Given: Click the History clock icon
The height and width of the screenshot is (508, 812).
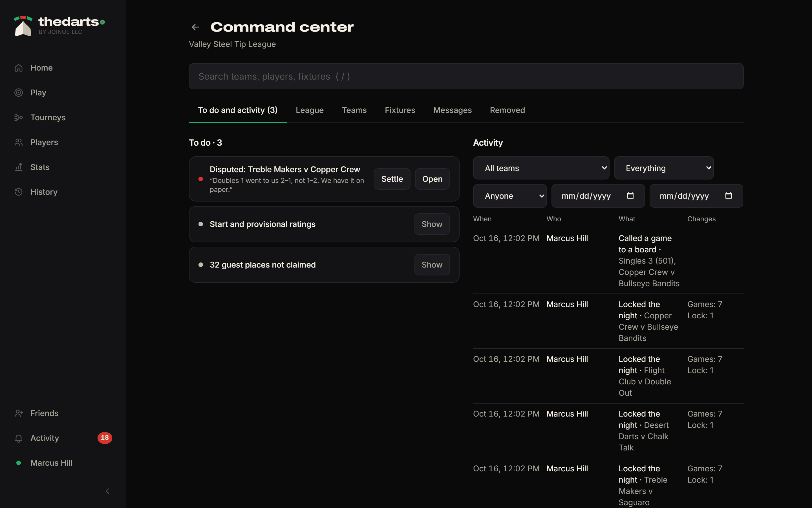Looking at the screenshot, I should [19, 192].
